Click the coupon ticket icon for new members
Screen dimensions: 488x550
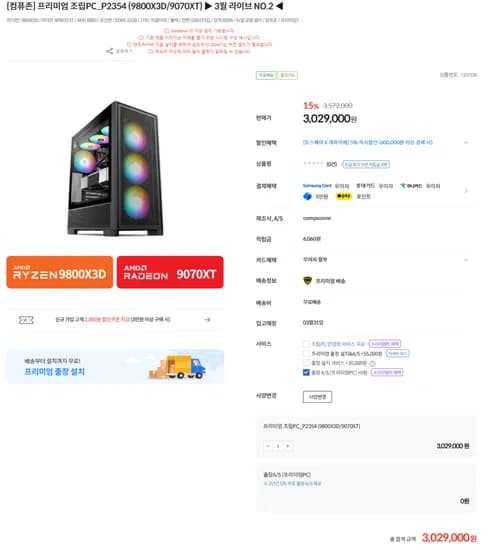pyautogui.click(x=26, y=320)
